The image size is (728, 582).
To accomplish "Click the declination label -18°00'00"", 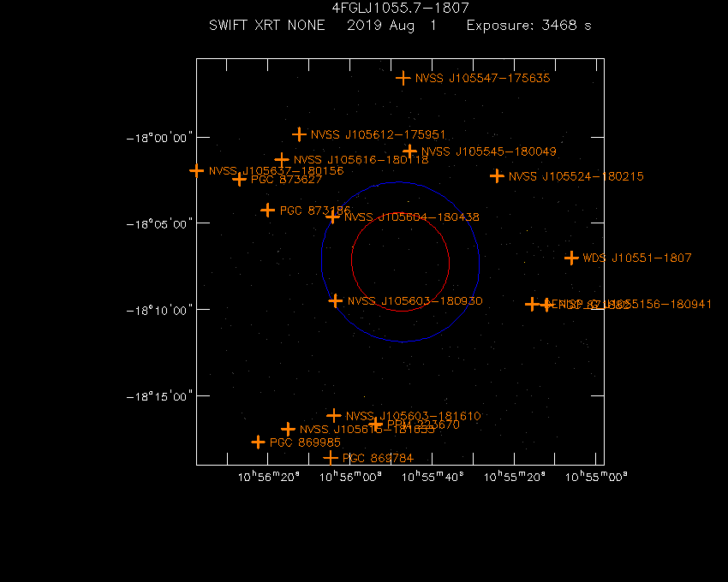I will [159, 138].
